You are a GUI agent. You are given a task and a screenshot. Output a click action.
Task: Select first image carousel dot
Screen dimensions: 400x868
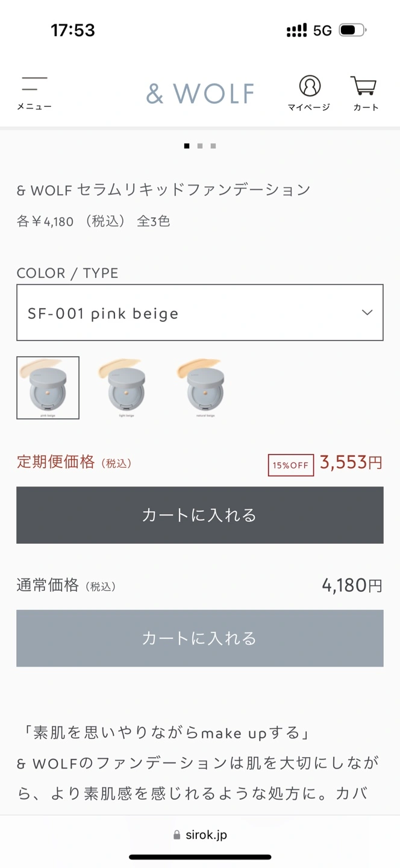[x=187, y=146]
